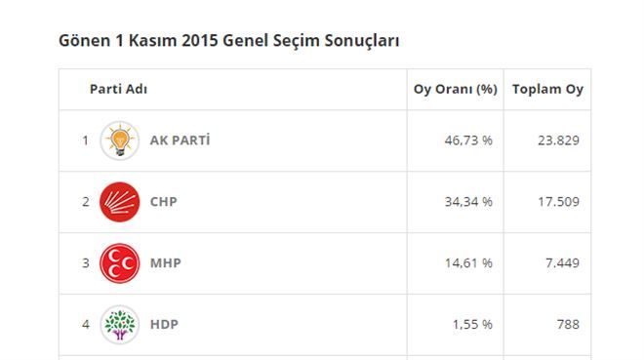
Task: Select the MHP party name
Action: point(166,263)
